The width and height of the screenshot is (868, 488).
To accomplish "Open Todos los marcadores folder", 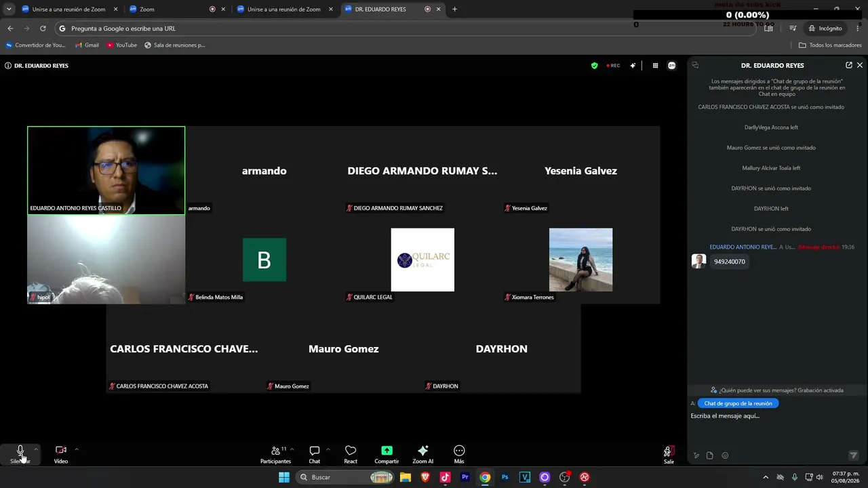I will [x=830, y=45].
